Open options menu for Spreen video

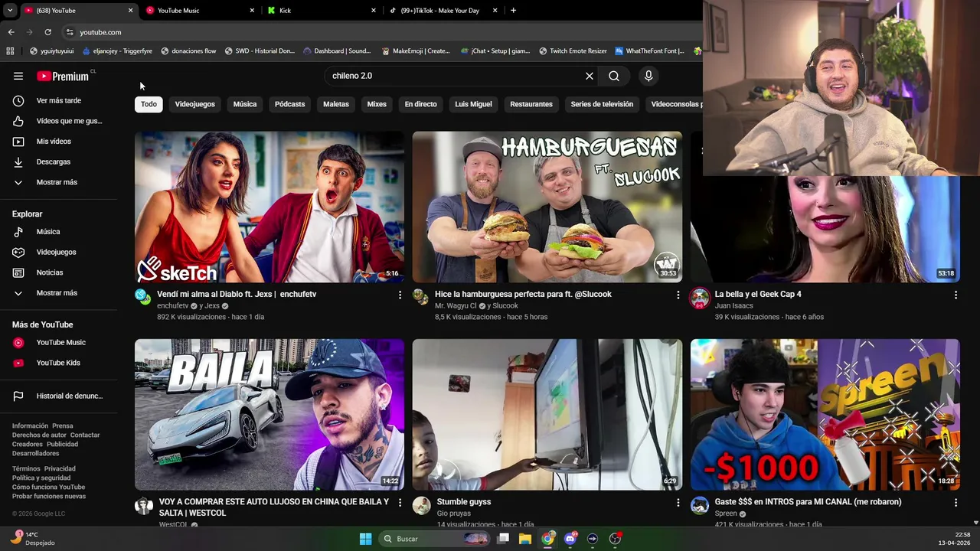click(955, 503)
